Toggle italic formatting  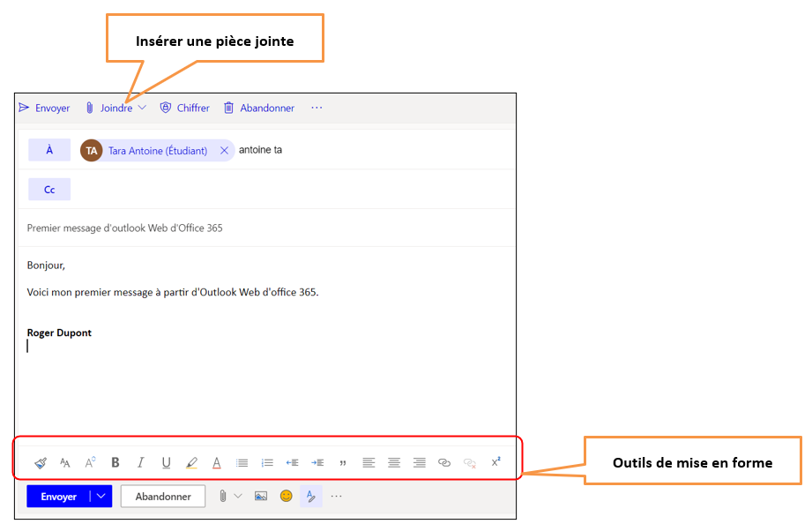click(140, 462)
